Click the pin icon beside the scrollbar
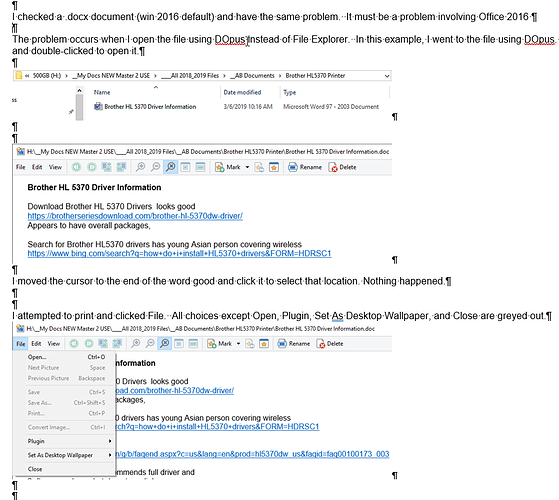The width and height of the screenshot is (559, 500). tap(71, 112)
